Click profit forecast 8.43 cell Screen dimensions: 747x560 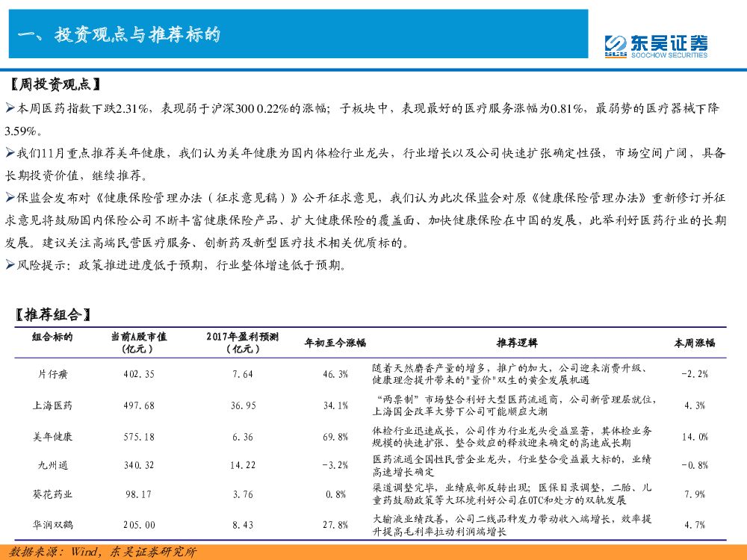(x=243, y=525)
